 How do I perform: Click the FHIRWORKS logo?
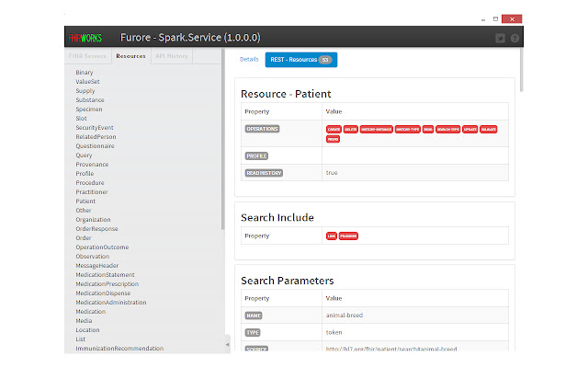[x=85, y=38]
